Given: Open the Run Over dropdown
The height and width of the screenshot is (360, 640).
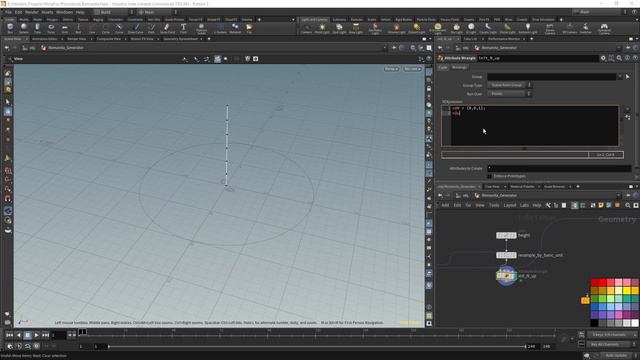Looking at the screenshot, I should pyautogui.click(x=509, y=93).
